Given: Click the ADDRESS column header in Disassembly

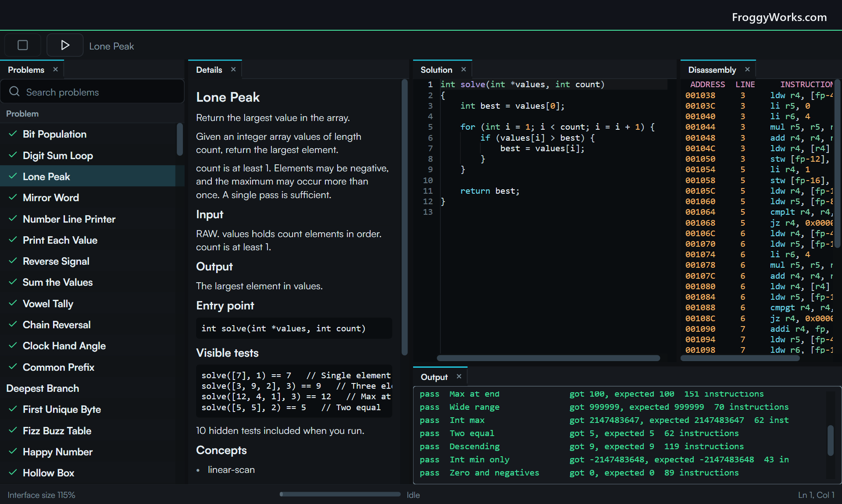Looking at the screenshot, I should pos(707,85).
